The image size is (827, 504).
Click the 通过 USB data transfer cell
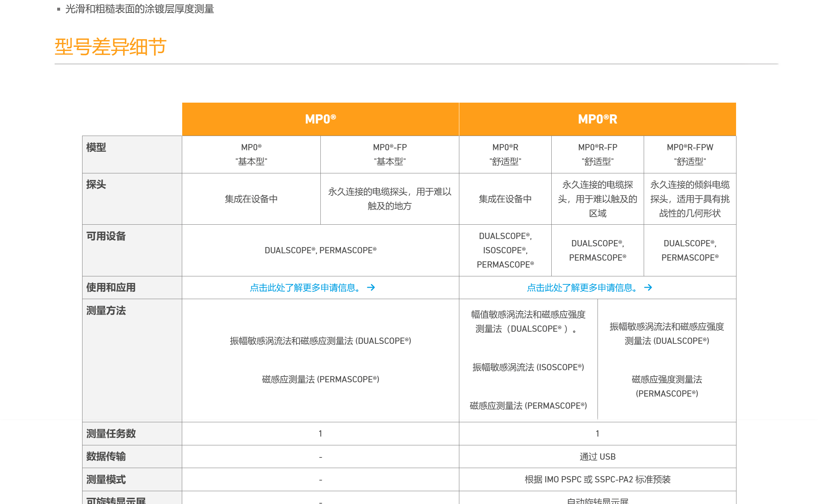click(598, 457)
